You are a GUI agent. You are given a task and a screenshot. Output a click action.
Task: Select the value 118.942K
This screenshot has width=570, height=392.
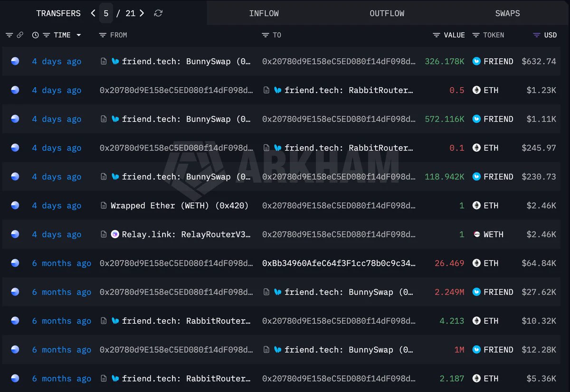[x=445, y=177]
